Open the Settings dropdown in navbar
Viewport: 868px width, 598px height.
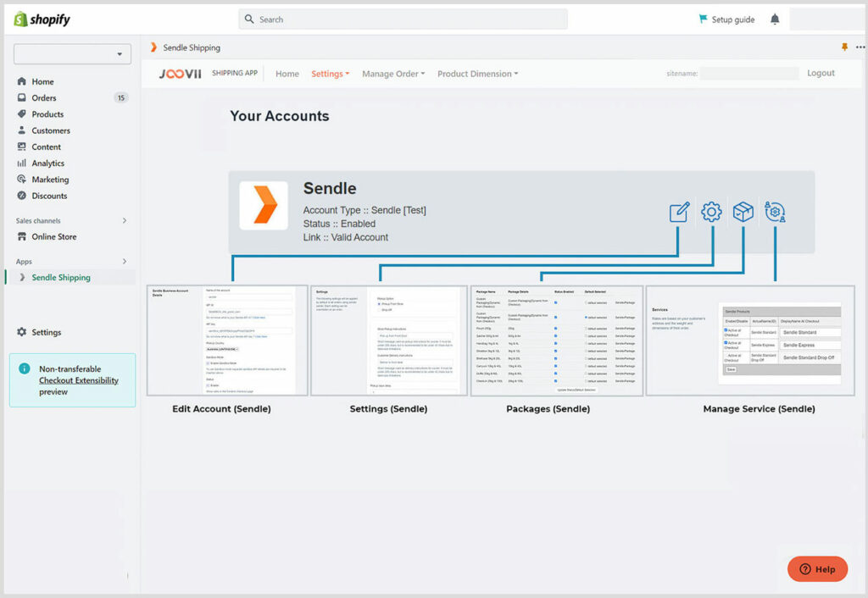click(x=331, y=74)
